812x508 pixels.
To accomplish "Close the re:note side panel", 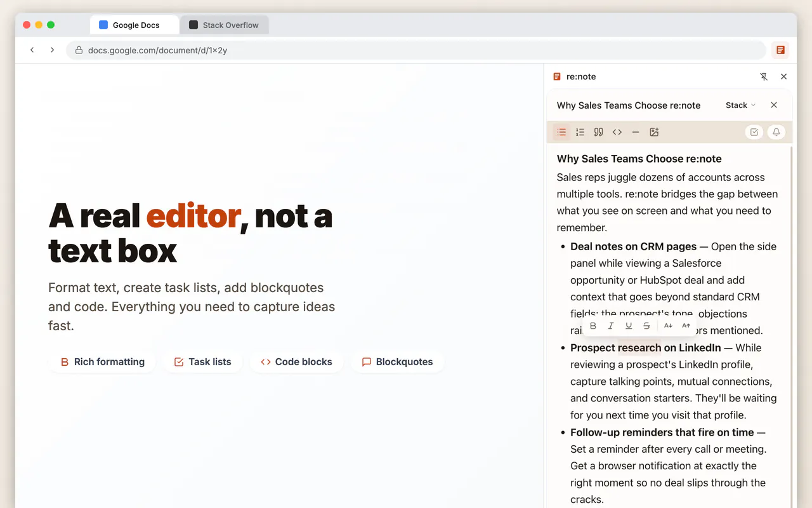I will pyautogui.click(x=783, y=76).
